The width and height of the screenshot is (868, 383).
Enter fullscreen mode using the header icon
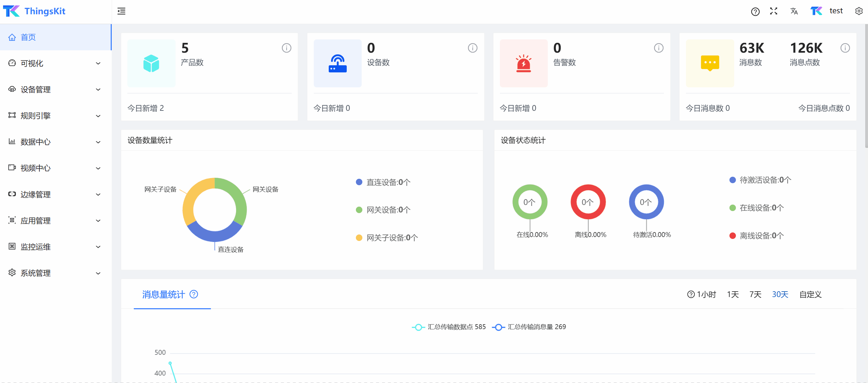(x=774, y=11)
